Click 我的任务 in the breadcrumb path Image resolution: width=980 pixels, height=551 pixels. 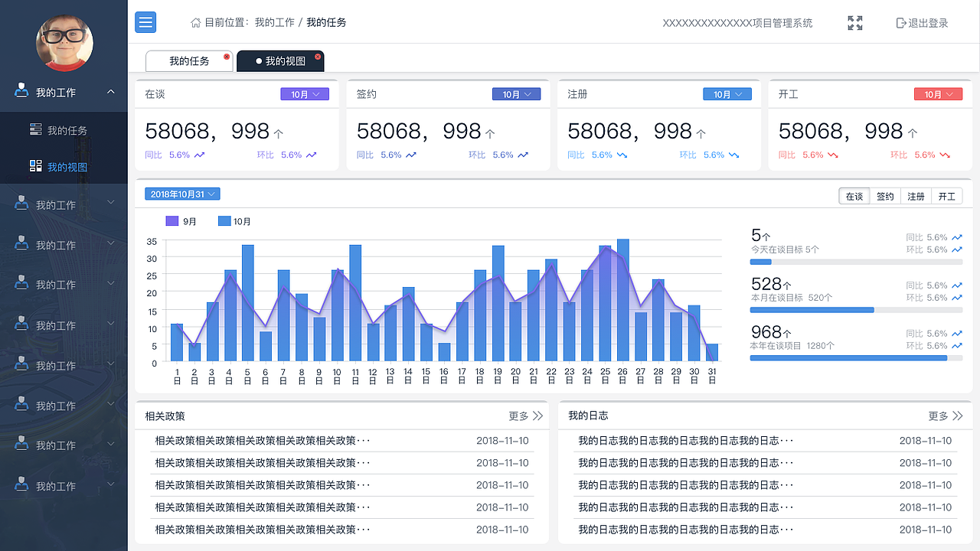[x=326, y=23]
